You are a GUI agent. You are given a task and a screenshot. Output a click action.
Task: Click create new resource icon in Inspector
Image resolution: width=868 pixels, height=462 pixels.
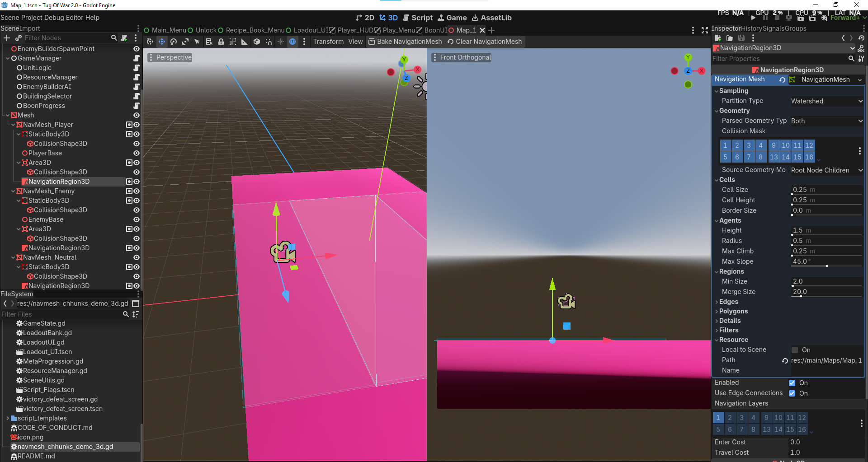tap(718, 38)
